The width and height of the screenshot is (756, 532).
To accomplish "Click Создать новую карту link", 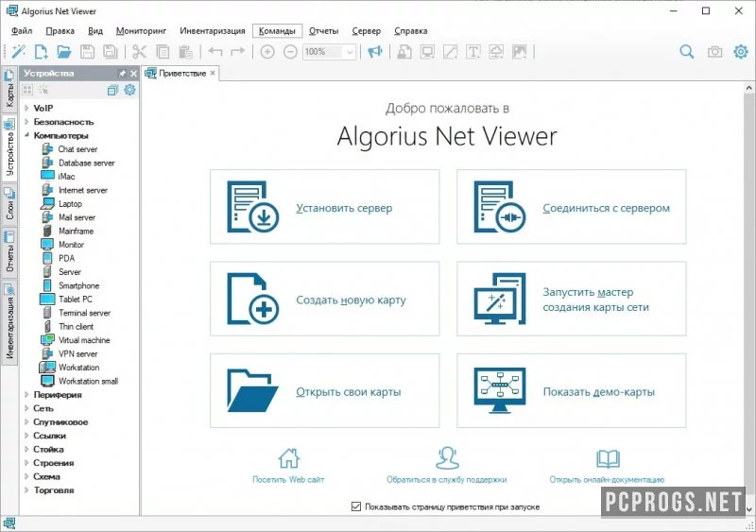I will point(351,300).
